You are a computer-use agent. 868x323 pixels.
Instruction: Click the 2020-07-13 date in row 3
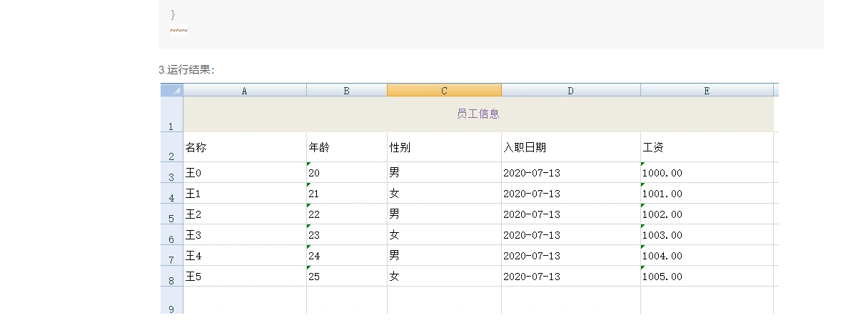[532, 173]
